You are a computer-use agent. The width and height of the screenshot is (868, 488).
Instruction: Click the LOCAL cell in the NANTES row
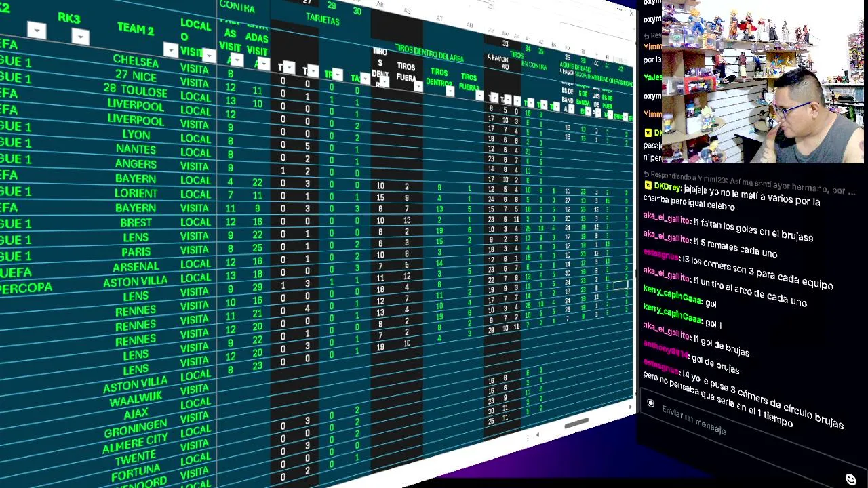(195, 152)
